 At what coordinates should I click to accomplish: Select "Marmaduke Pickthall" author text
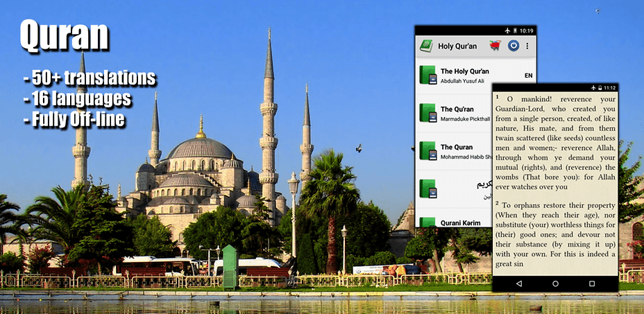click(466, 119)
